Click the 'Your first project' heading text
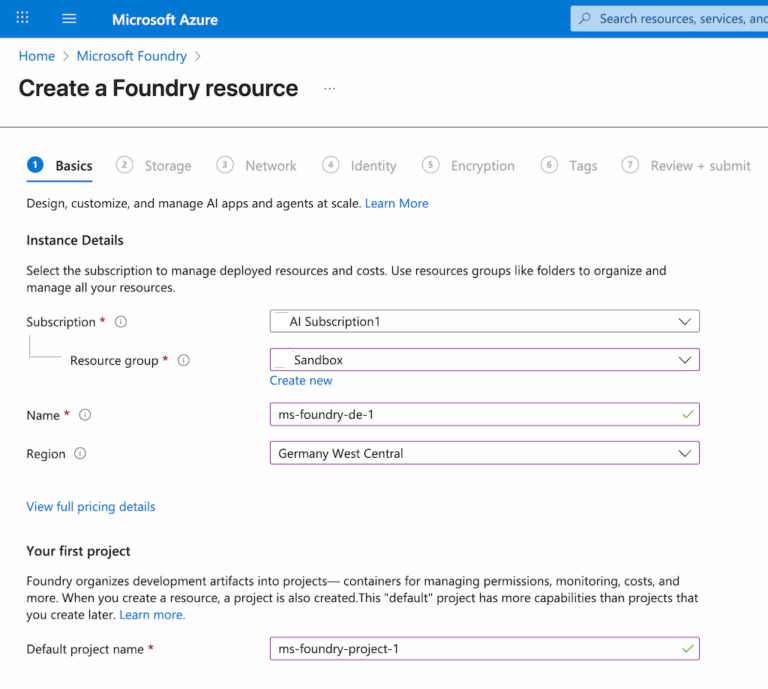 click(x=78, y=551)
